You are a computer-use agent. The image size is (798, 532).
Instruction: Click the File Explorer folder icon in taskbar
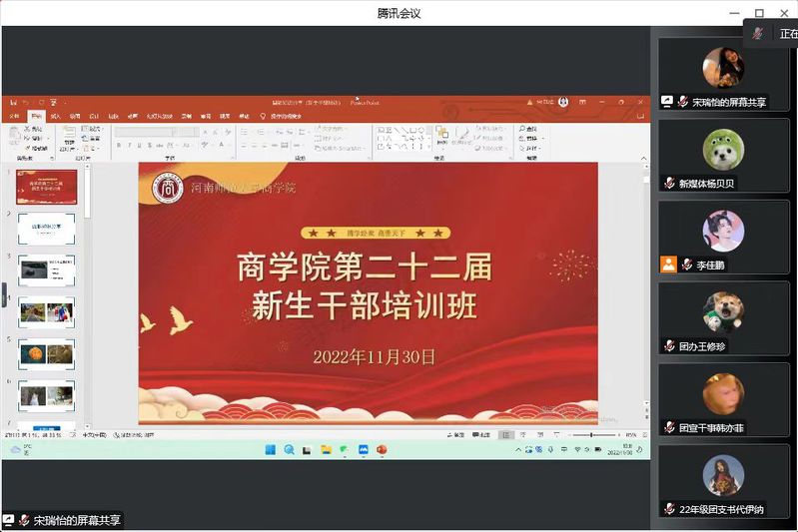326,450
